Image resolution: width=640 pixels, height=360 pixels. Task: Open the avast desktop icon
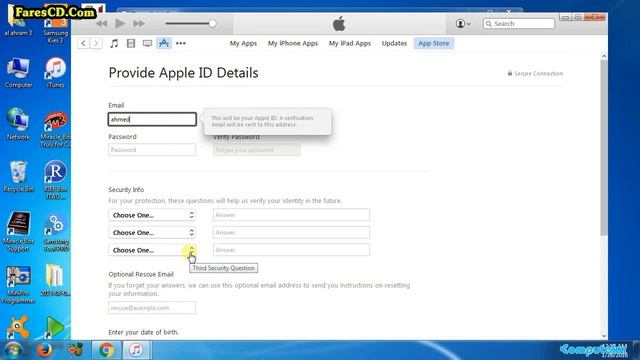coord(18,327)
